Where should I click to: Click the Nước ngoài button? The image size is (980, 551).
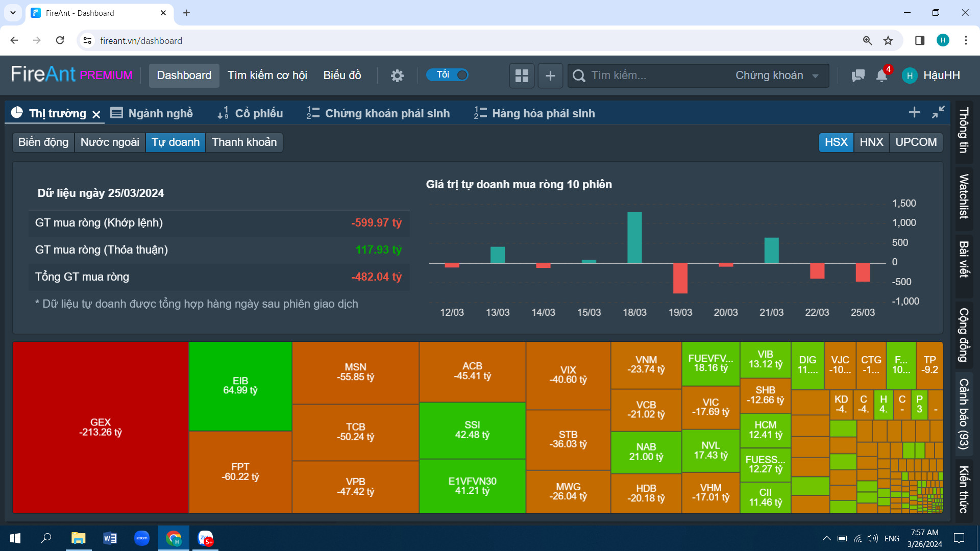tap(110, 142)
